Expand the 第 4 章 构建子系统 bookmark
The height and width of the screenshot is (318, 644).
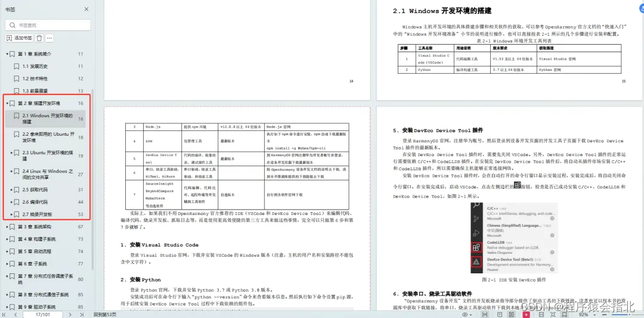click(x=7, y=239)
